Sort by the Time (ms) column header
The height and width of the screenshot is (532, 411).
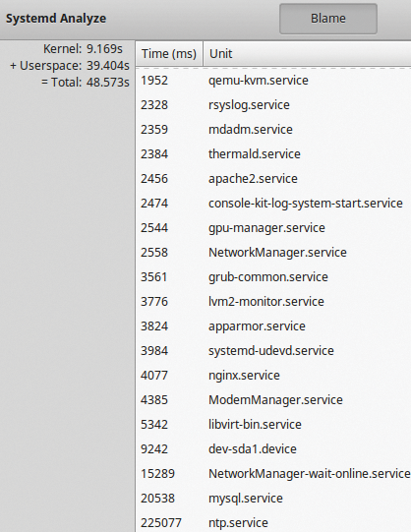click(169, 54)
